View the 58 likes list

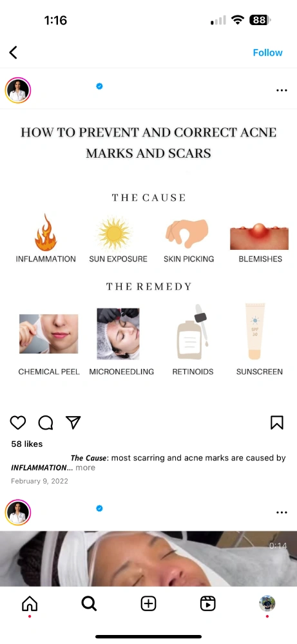point(26,444)
